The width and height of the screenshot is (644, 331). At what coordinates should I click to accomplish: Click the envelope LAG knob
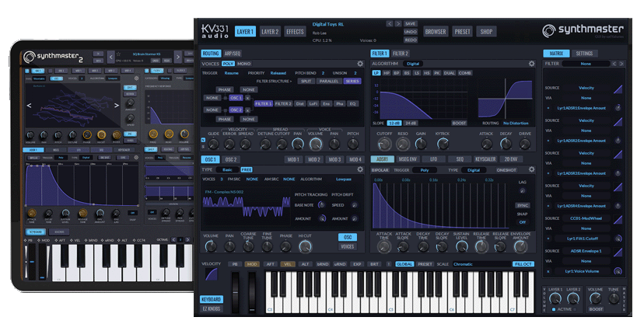click(x=523, y=190)
